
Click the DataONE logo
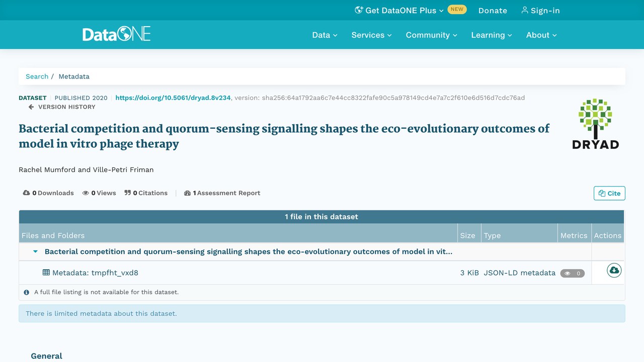pos(117,34)
